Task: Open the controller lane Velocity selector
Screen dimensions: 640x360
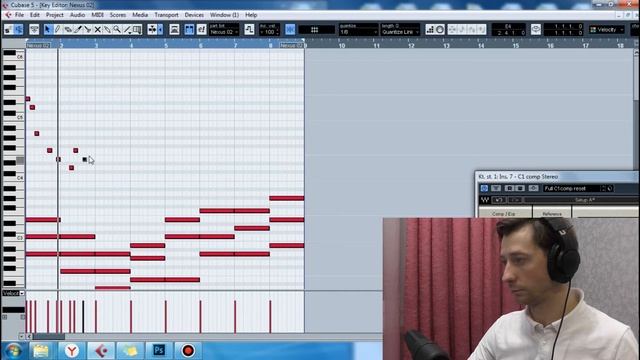Action: 13,293
